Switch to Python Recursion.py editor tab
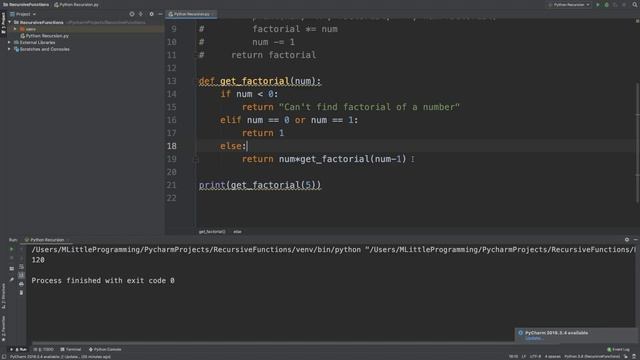This screenshot has height=360, width=640. click(191, 14)
